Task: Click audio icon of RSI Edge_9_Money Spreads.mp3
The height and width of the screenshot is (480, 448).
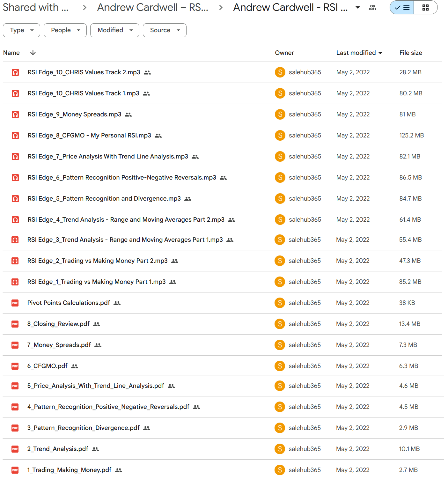Action: tap(15, 114)
